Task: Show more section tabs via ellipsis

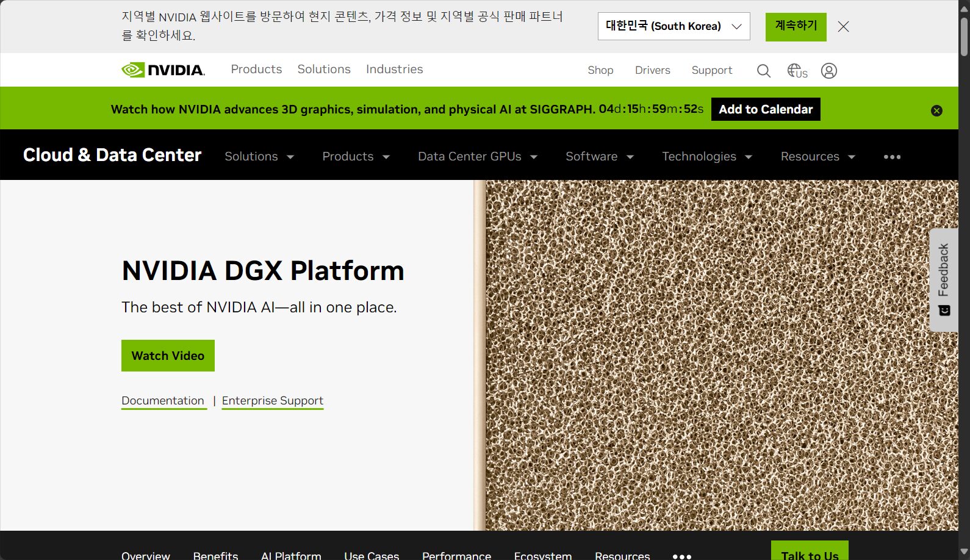Action: (x=681, y=556)
